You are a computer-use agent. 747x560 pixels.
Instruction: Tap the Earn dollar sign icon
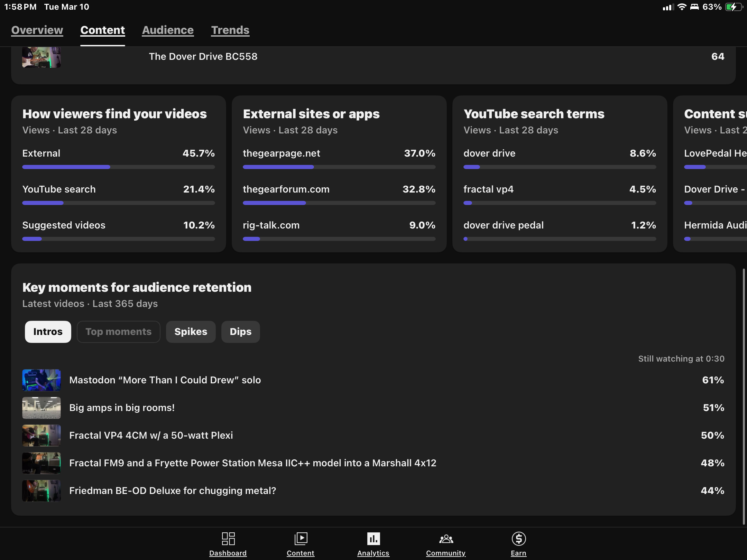[518, 539]
